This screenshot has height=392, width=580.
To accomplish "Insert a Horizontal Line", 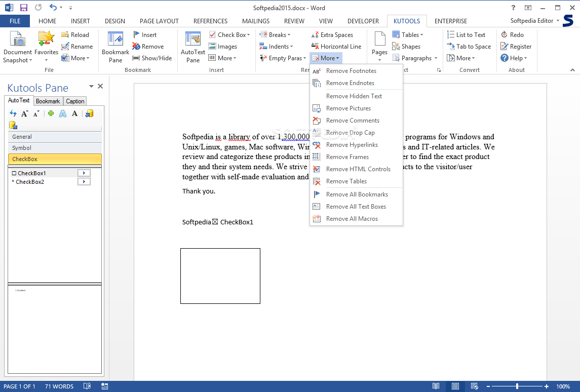I will [x=336, y=47].
